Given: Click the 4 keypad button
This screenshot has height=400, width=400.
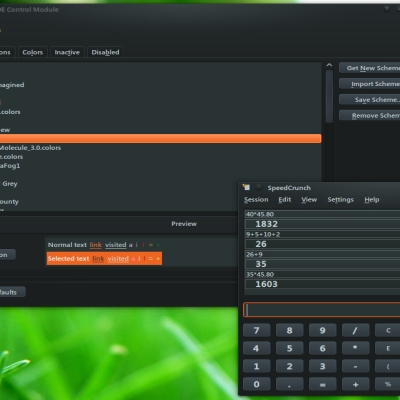Looking at the screenshot, I should [256, 348].
